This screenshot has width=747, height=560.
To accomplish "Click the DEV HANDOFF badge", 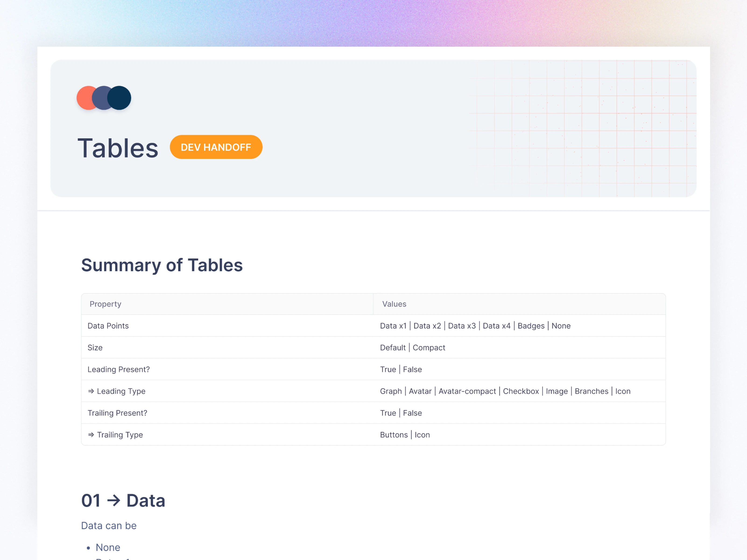I will click(x=216, y=147).
